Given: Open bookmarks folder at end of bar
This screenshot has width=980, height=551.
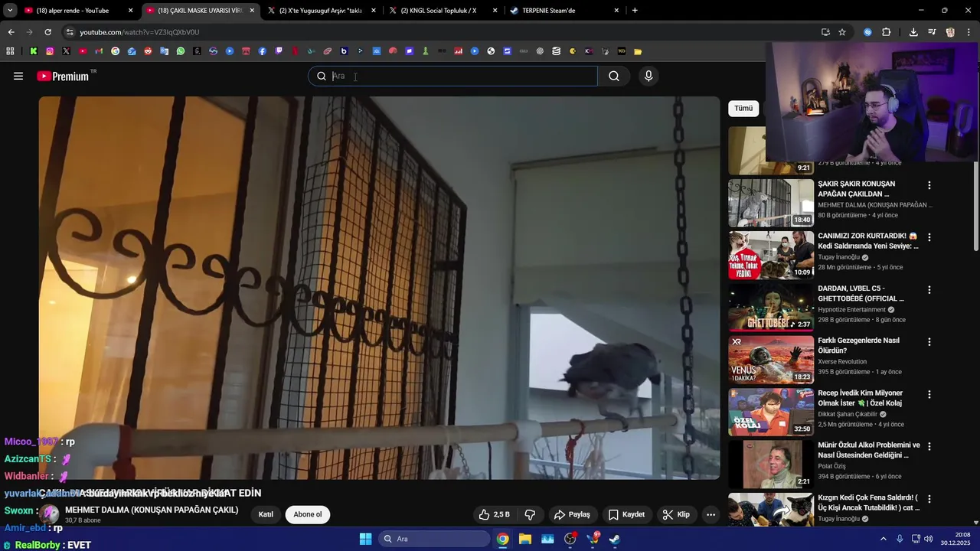Looking at the screenshot, I should click(x=638, y=51).
